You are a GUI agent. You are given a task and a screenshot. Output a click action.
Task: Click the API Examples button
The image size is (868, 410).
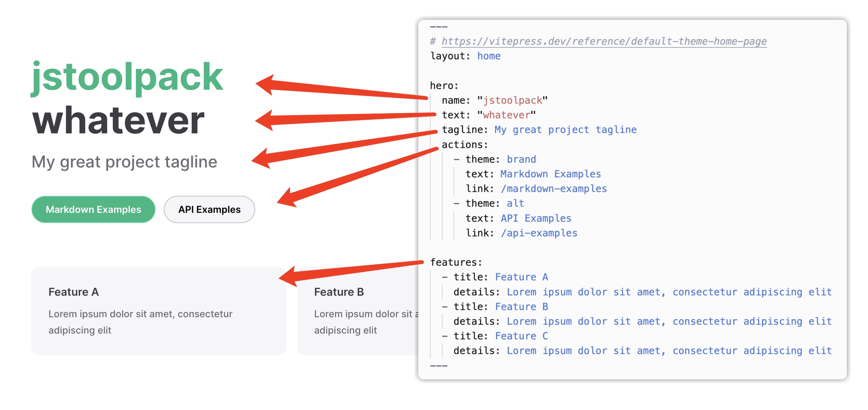pyautogui.click(x=209, y=209)
